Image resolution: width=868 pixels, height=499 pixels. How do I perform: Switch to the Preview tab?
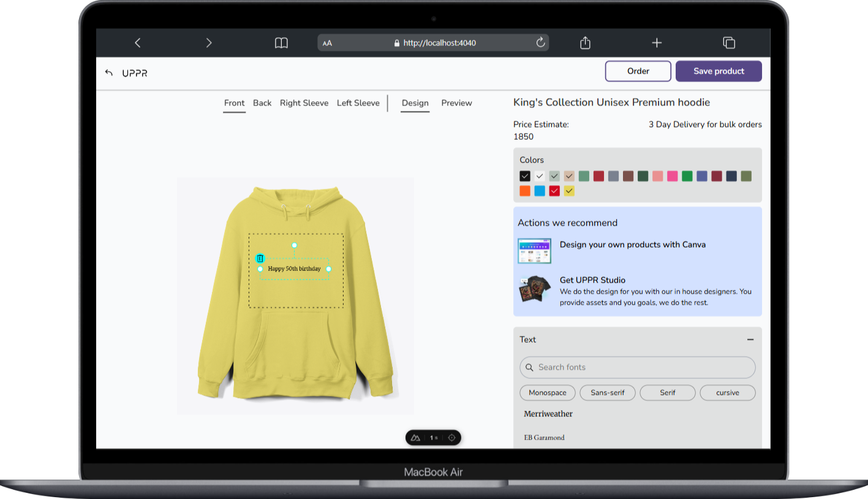tap(456, 103)
